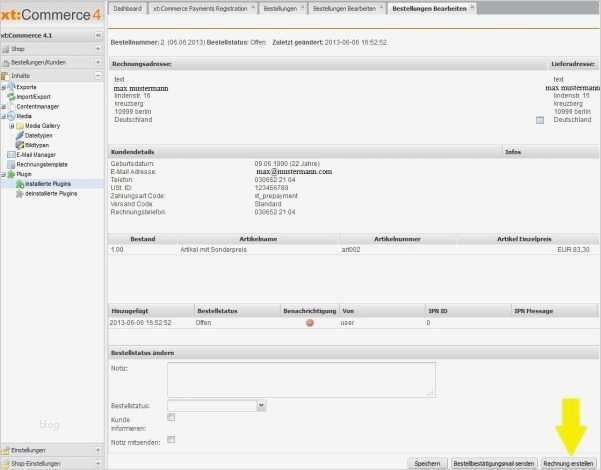Open the Bestellstatus dropdown
The image size is (601, 470).
pos(261,406)
